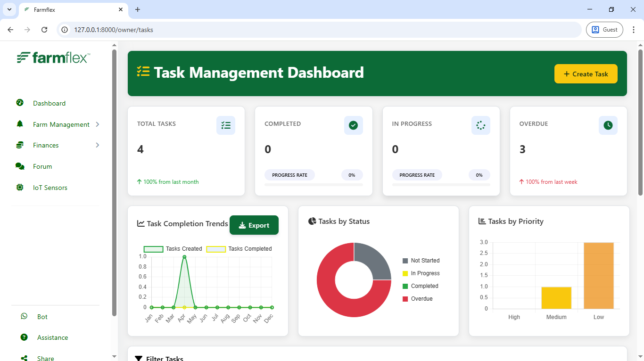Click the Finances coins icon
Viewport: 644px width, 361px height.
click(x=20, y=145)
